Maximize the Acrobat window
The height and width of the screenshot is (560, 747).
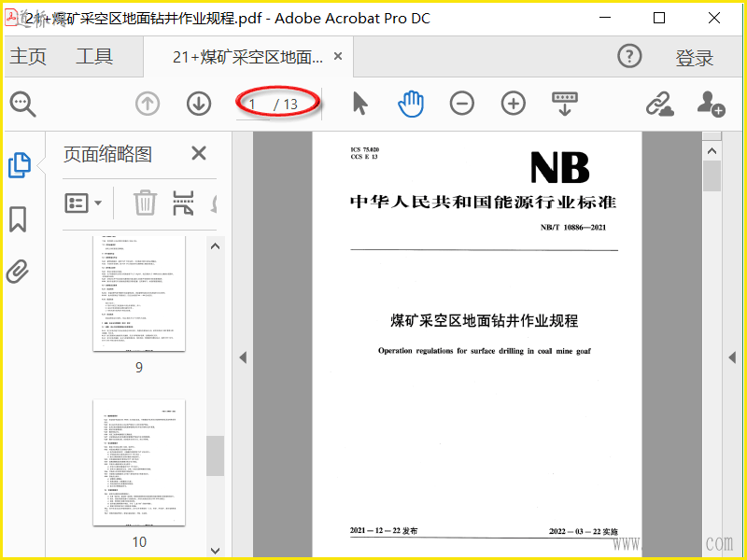[x=659, y=18]
